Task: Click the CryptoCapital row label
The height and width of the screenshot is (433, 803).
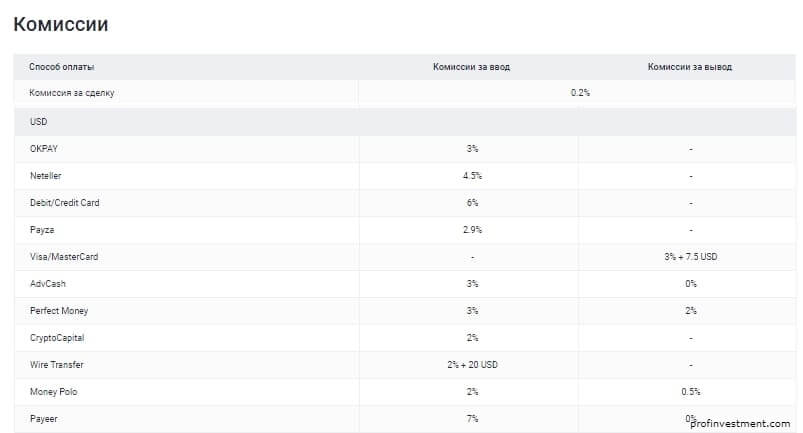Action: 57,338
